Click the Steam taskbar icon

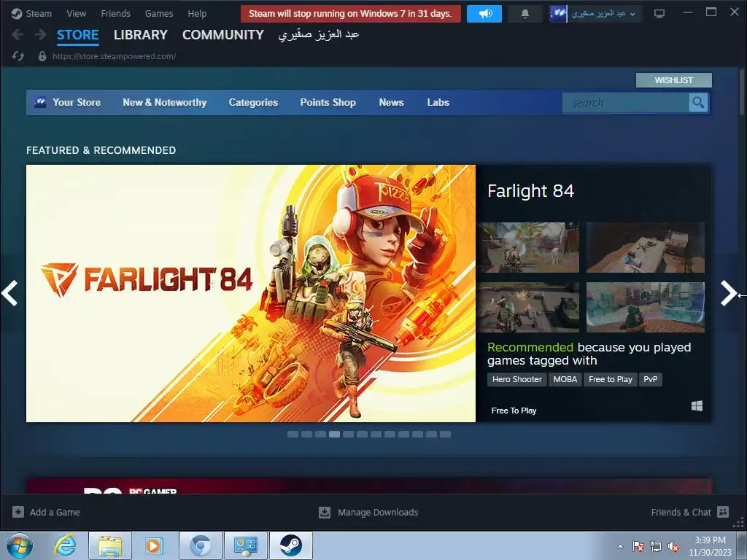point(290,545)
